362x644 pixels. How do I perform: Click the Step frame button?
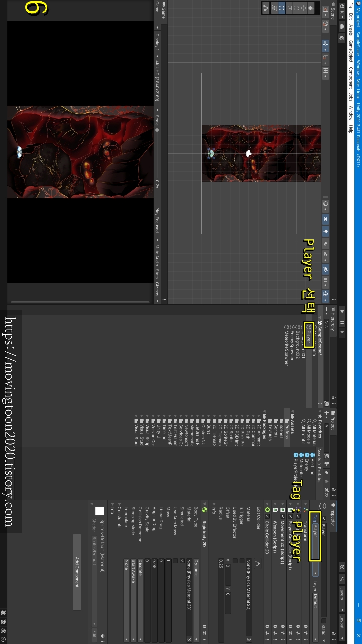coord(342,333)
